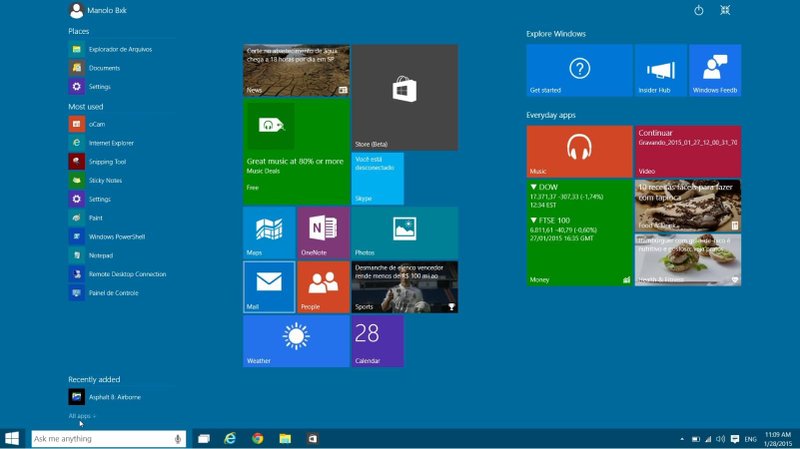800x449 pixels.
Task: Open the notifications icon in system tray
Action: [735, 439]
